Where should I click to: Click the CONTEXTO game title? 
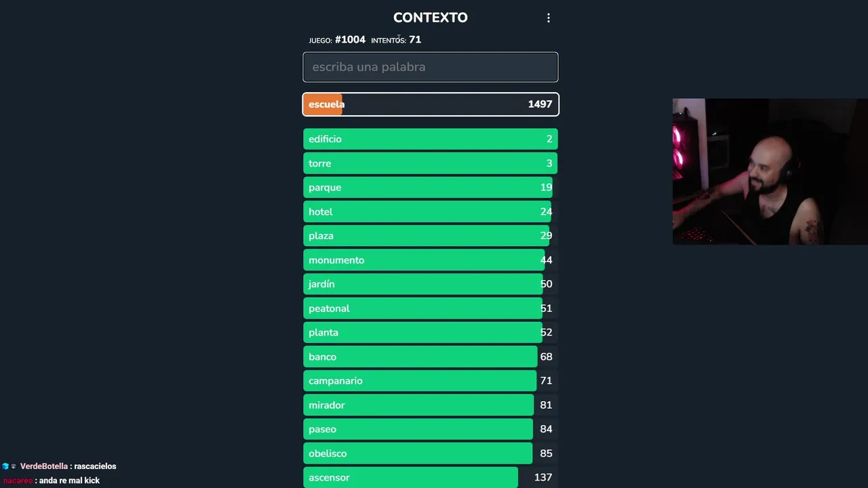[430, 18]
